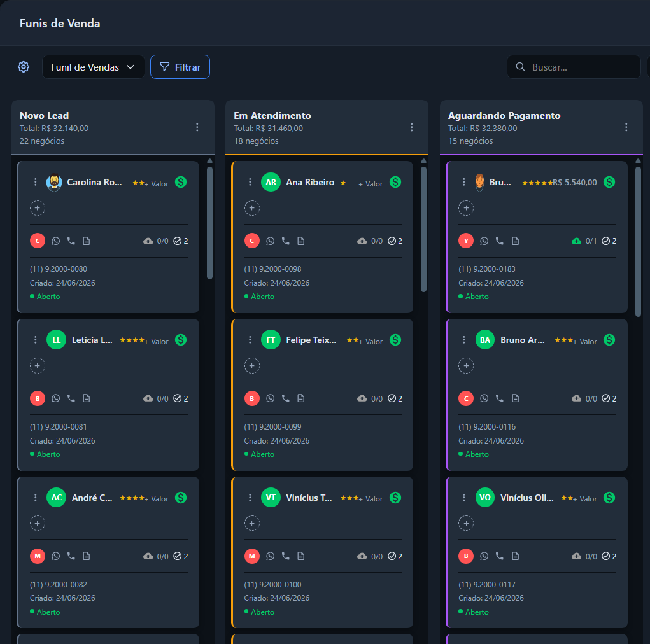Click green cloud upload icon showing 0/1
Image resolution: width=650 pixels, height=644 pixels.
click(x=576, y=241)
